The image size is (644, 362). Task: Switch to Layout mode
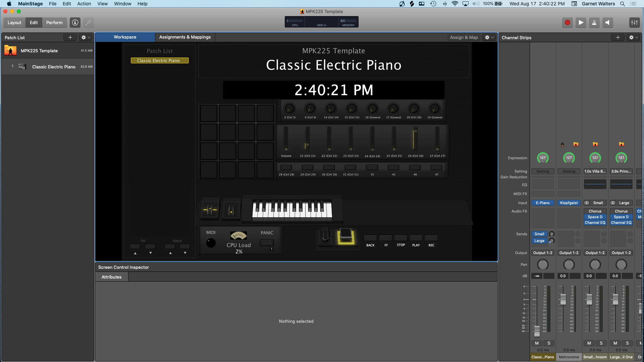[x=14, y=22]
